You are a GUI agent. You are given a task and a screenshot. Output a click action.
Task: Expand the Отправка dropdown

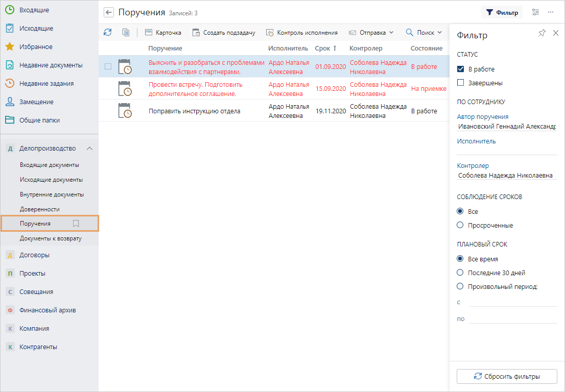tap(371, 33)
